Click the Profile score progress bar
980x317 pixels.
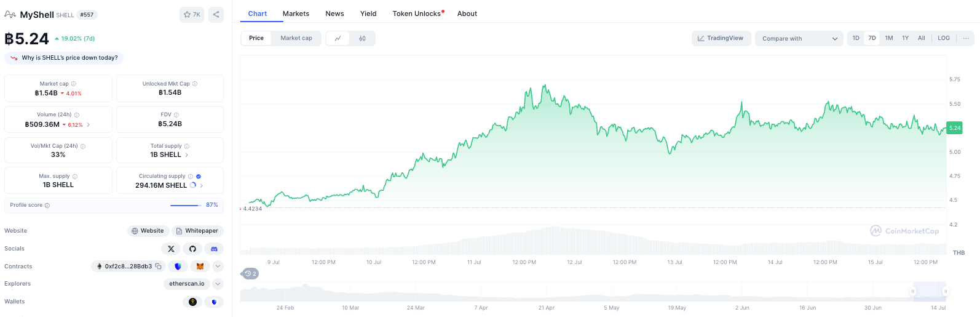(186, 206)
